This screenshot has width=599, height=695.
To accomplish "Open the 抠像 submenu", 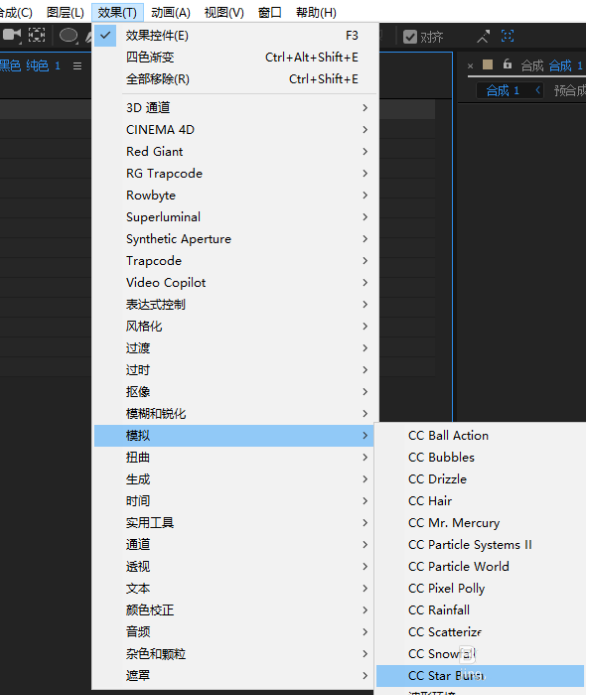I will click(x=235, y=392).
